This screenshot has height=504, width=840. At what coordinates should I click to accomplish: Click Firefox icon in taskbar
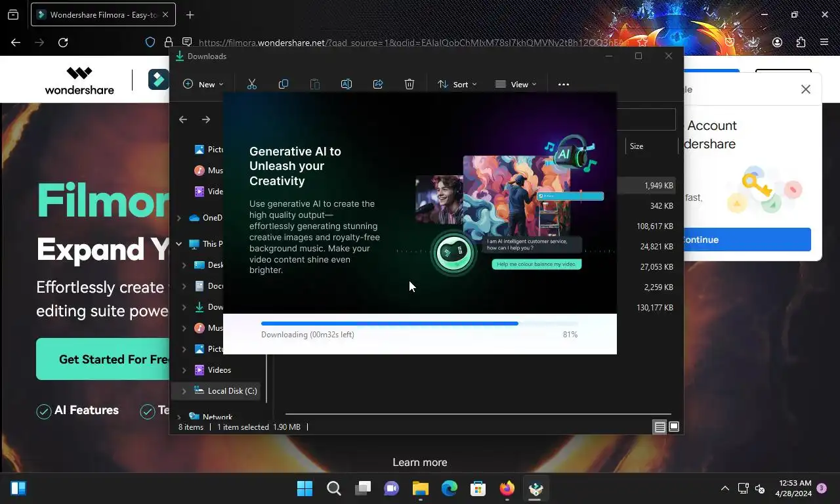(x=507, y=488)
